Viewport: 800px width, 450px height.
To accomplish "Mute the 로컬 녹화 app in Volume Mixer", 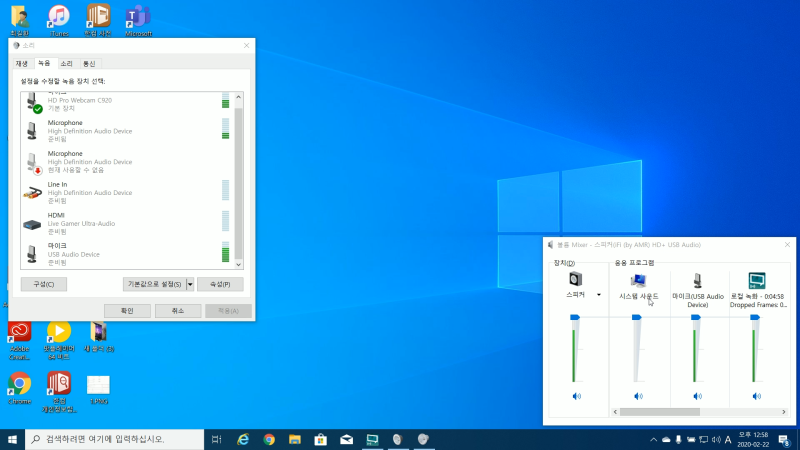I will click(757, 396).
